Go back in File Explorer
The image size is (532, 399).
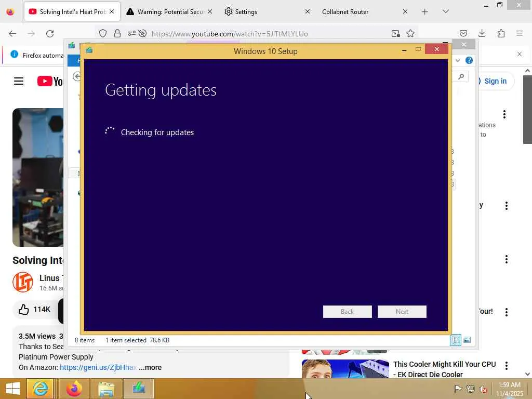click(x=77, y=76)
